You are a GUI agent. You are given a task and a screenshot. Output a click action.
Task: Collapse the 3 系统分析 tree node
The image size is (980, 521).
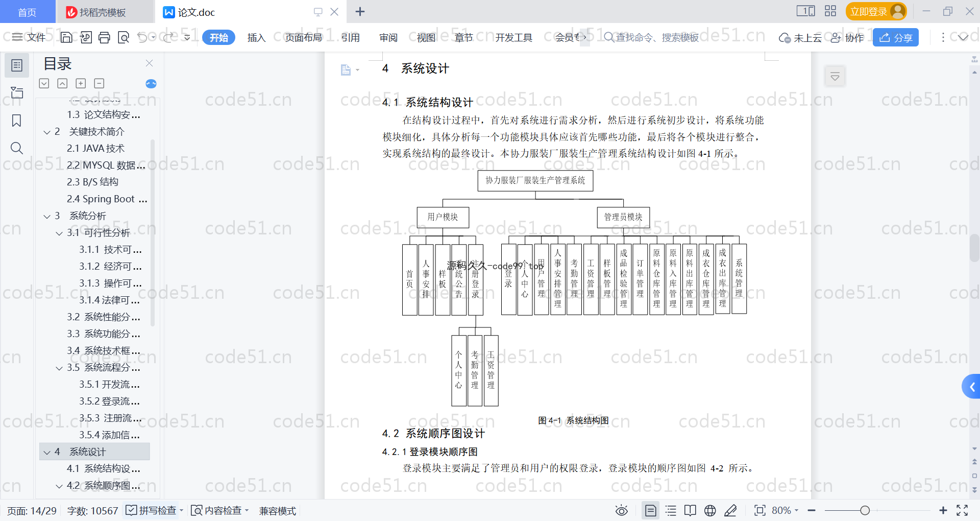(47, 217)
